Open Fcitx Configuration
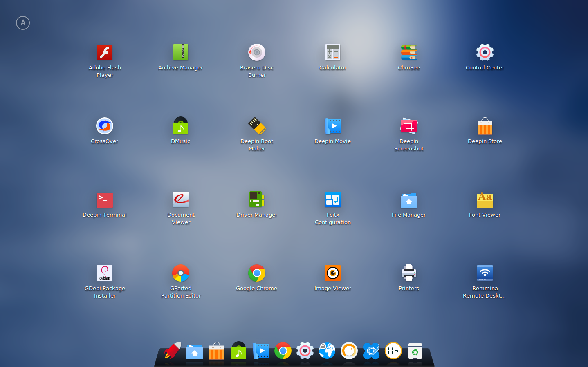The image size is (588, 367). (333, 200)
